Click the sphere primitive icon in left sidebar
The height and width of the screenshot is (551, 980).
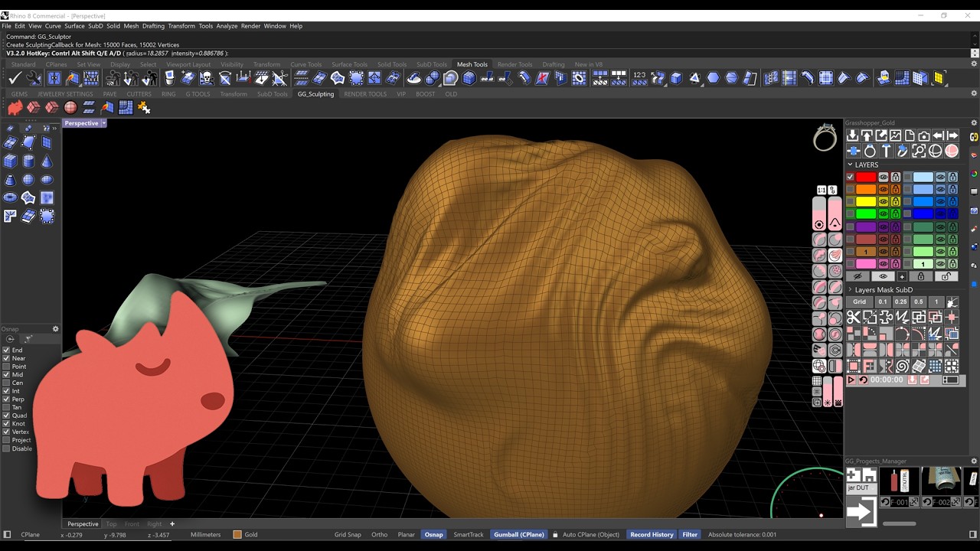[x=28, y=180]
